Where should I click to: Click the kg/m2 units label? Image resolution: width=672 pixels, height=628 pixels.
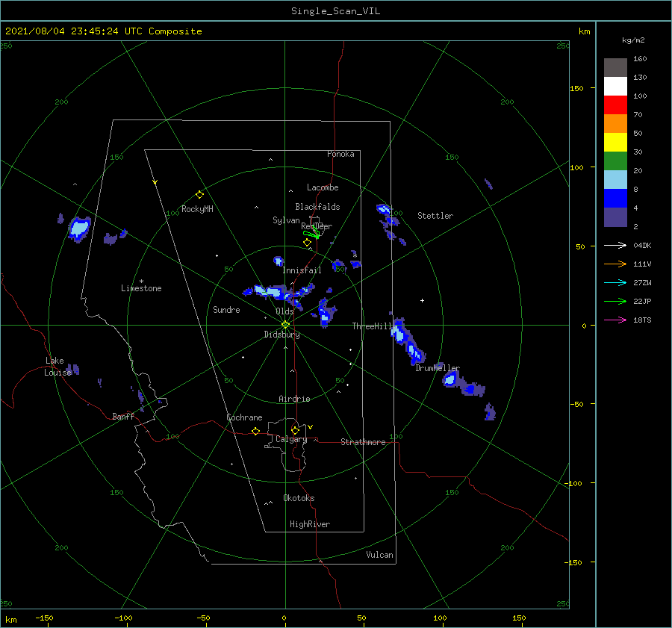[x=633, y=40]
